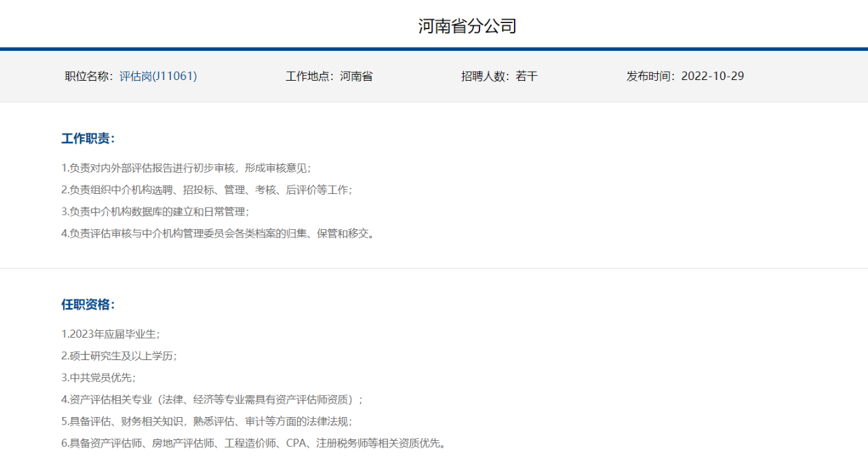Click duty 4 about 档案的归集、保管和移交
This screenshot has height=474, width=868.
(218, 233)
